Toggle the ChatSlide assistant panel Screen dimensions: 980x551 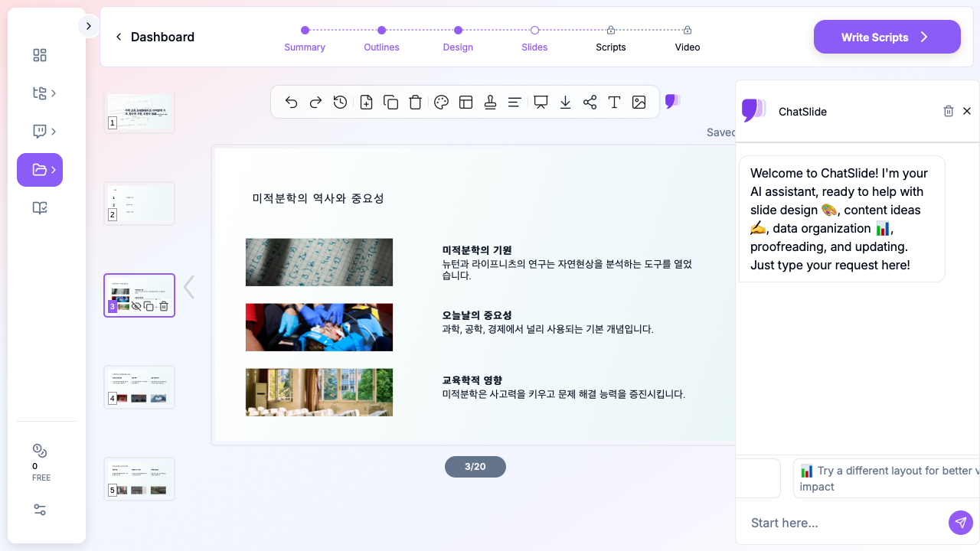pos(673,100)
